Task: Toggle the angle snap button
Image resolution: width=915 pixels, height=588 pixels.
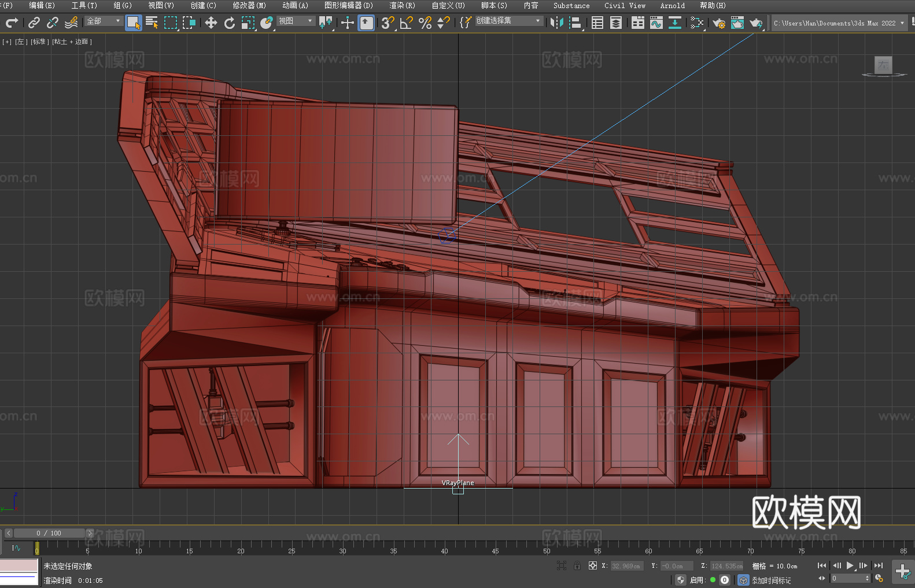Action: click(406, 23)
